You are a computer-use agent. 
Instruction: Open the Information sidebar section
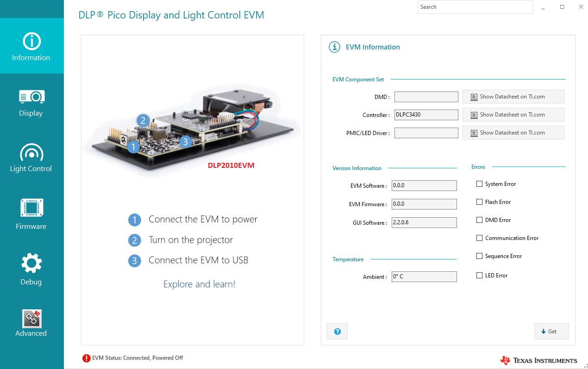31,46
